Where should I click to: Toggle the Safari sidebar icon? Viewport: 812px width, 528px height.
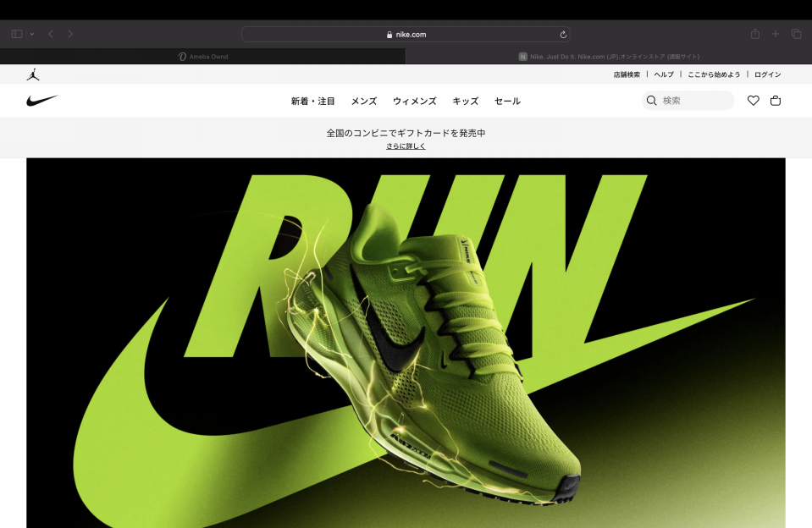click(17, 34)
